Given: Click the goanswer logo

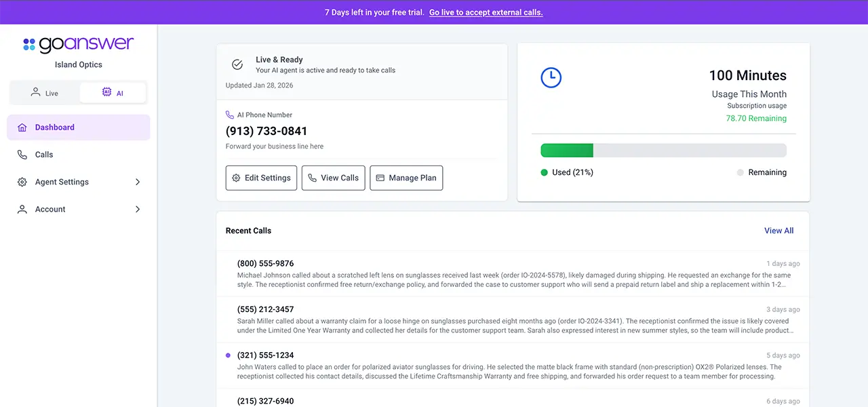Looking at the screenshot, I should point(78,44).
